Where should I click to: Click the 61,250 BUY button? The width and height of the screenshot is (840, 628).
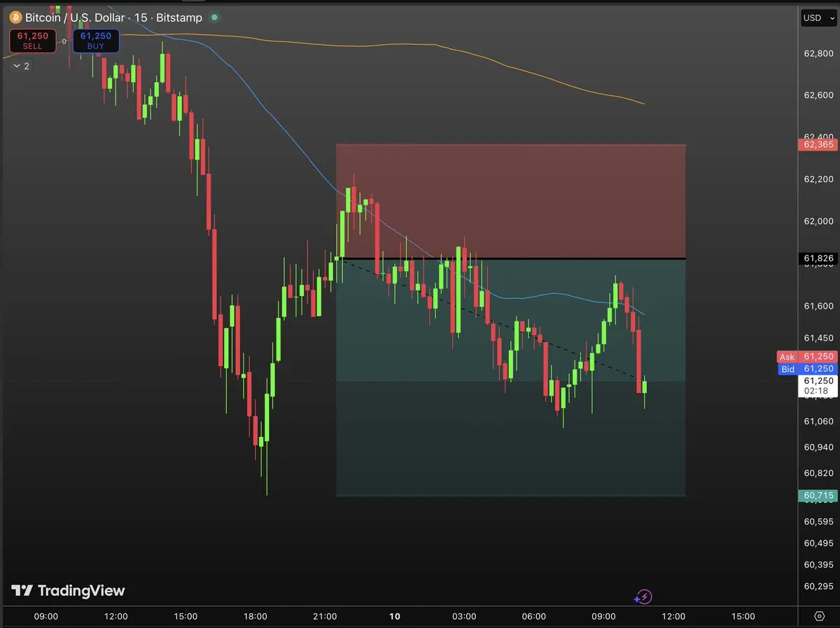tap(96, 41)
